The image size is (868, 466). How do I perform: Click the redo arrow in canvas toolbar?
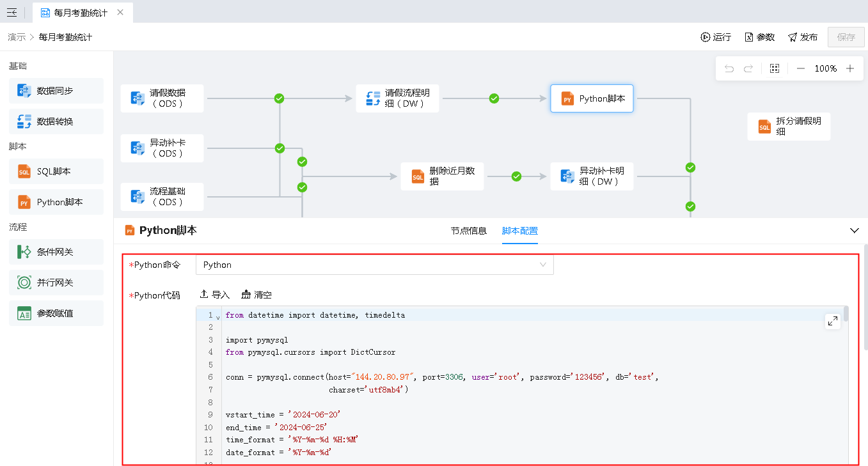click(x=748, y=69)
